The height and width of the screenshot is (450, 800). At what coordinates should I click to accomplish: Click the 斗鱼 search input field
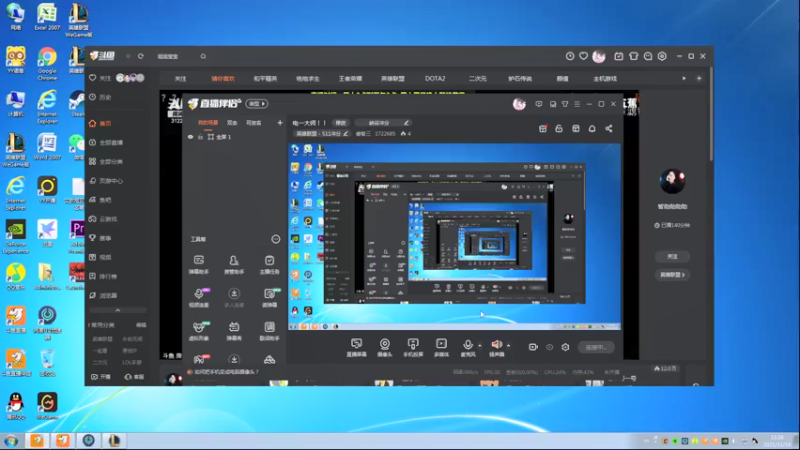[176, 56]
